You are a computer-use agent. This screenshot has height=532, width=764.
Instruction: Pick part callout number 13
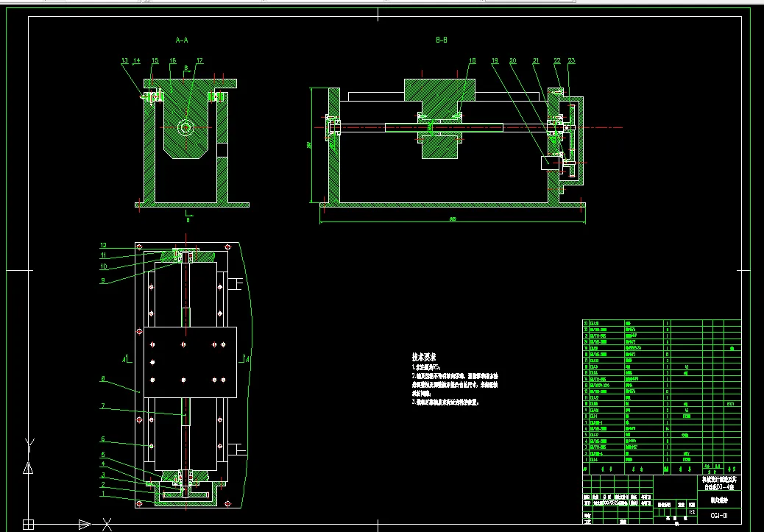[x=124, y=61]
